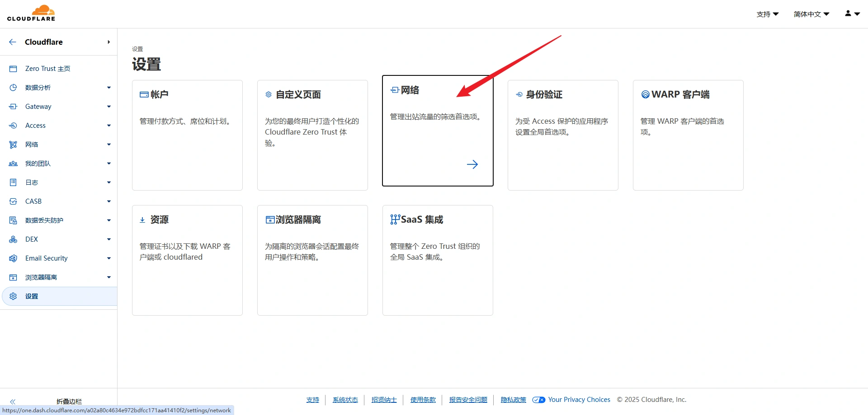Expand the 网络 sidebar section arrow
This screenshot has height=415, width=868.
pos(109,145)
